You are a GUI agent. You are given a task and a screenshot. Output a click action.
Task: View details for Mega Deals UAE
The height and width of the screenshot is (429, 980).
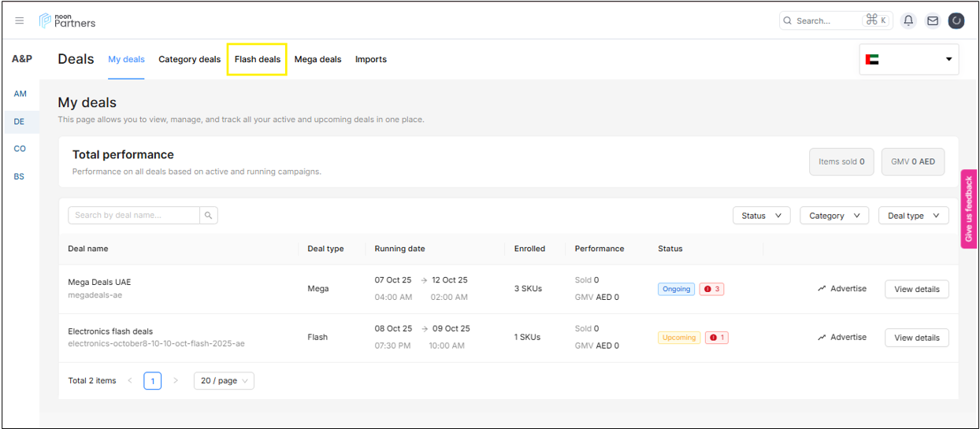pyautogui.click(x=916, y=289)
